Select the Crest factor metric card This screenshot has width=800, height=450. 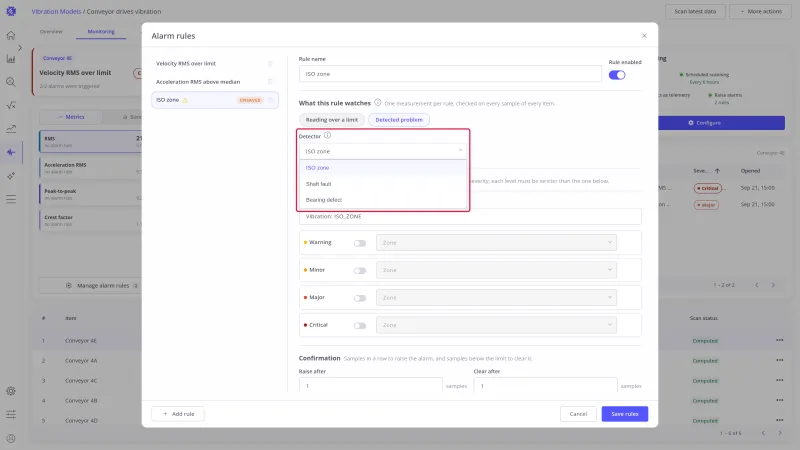tap(90, 220)
